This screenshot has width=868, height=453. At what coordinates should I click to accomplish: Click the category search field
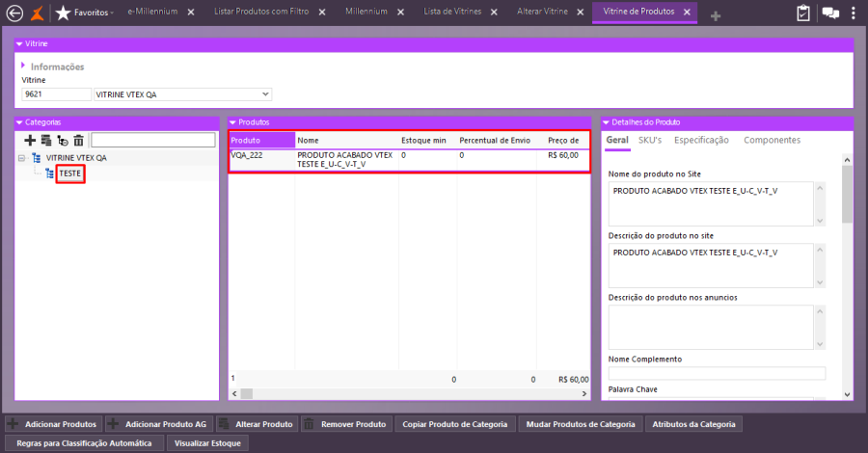(153, 140)
